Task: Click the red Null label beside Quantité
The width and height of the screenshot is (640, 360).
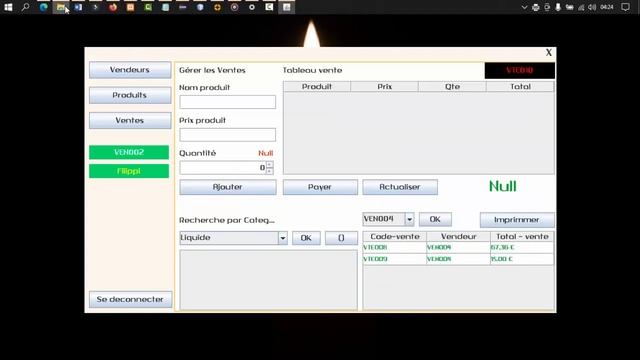Action: (266, 153)
